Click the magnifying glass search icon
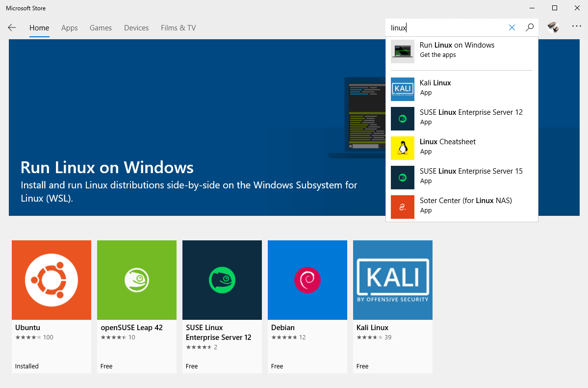 pos(530,27)
